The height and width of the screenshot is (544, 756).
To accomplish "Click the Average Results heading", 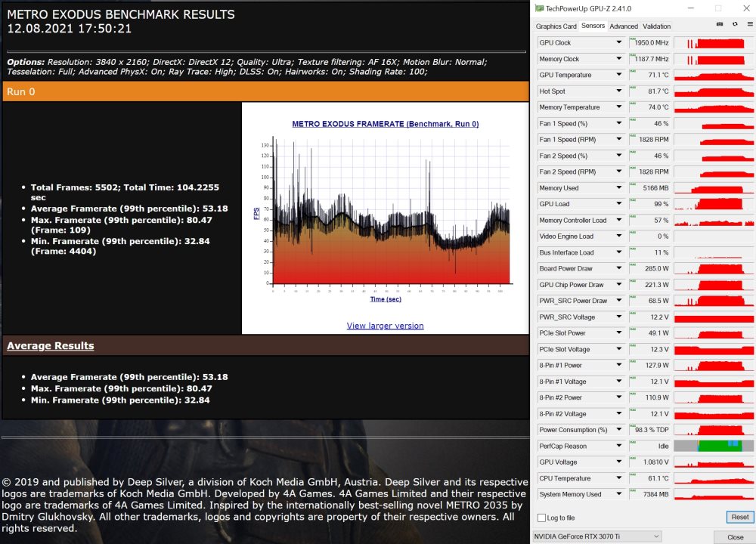I will pos(50,346).
